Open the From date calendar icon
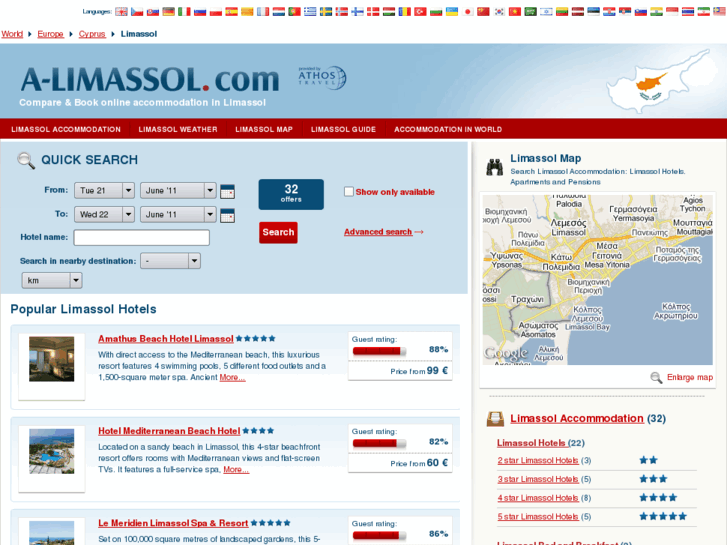The width and height of the screenshot is (727, 545). pyautogui.click(x=227, y=191)
